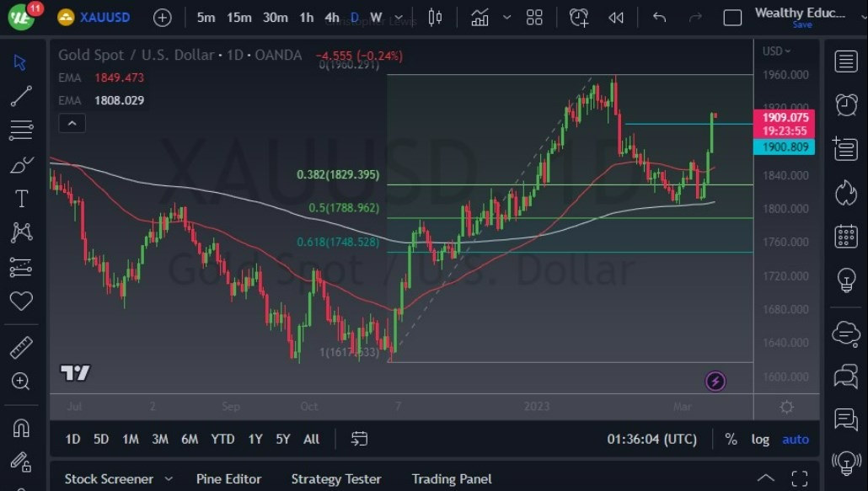Select the brush drawing tool

pos(22,165)
